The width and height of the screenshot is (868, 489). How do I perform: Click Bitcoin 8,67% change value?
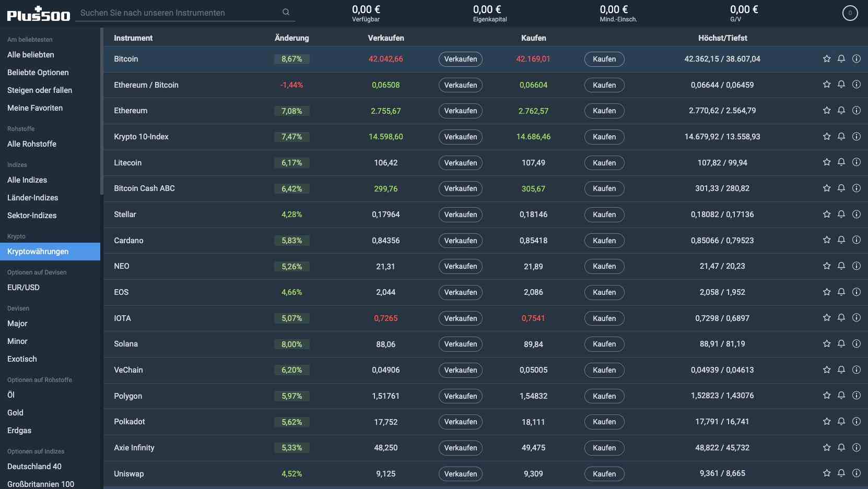pos(291,59)
